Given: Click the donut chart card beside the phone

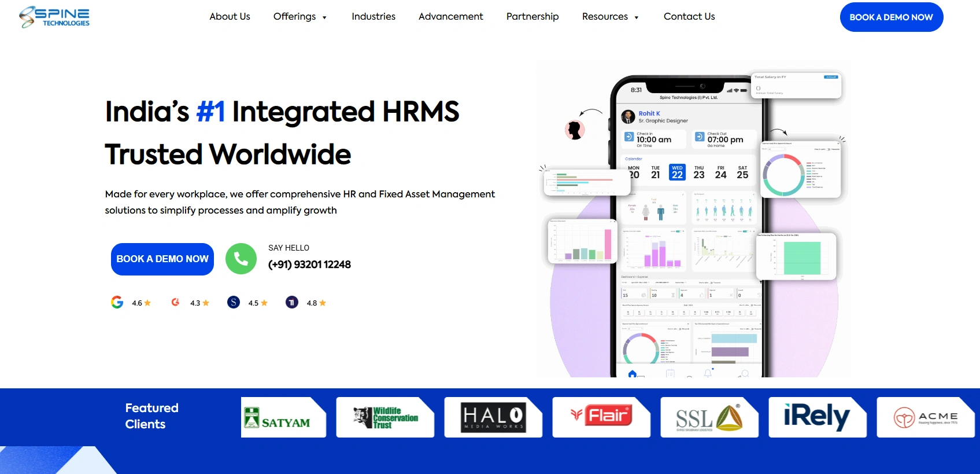Looking at the screenshot, I should tap(801, 169).
